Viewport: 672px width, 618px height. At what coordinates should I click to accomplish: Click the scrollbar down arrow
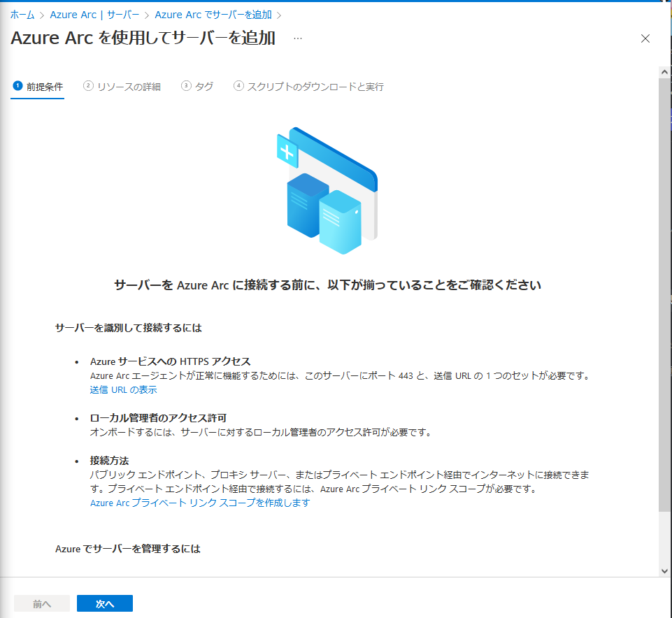(664, 571)
